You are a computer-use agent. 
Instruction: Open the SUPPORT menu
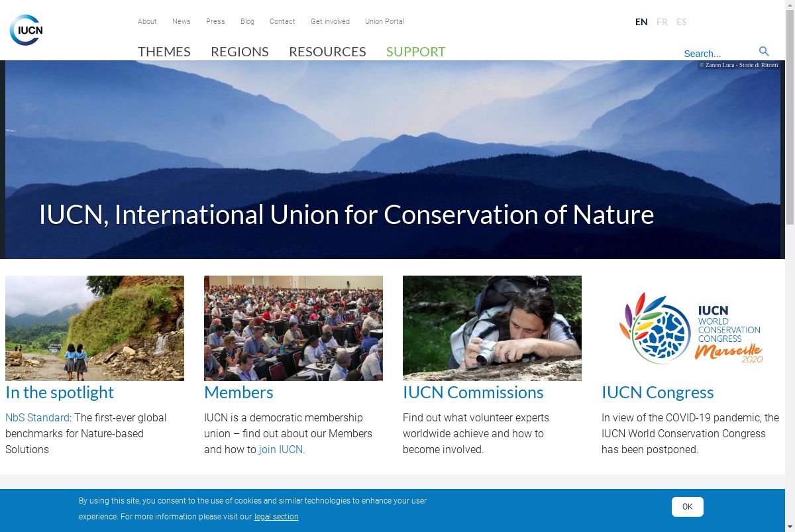pos(416,52)
